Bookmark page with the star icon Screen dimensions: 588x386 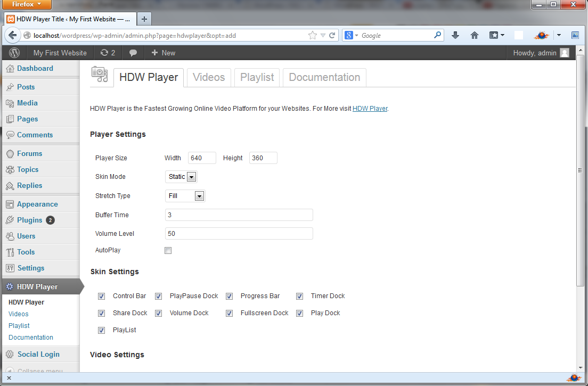click(312, 35)
